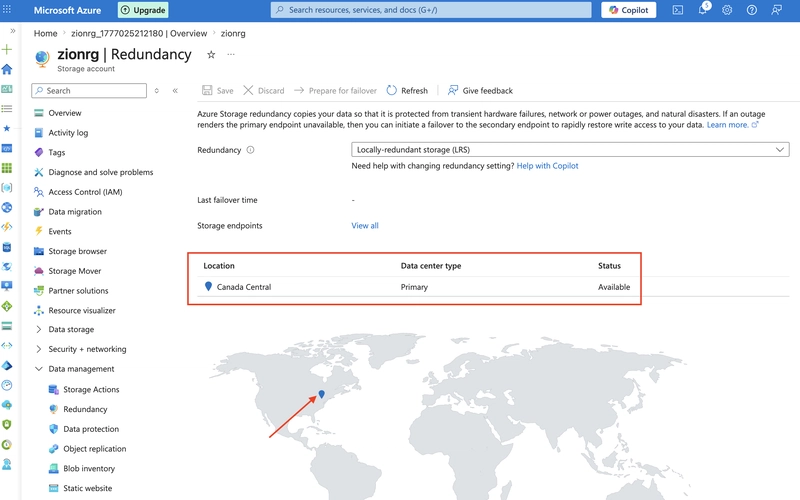Open the Redundancy dropdown
This screenshot has height=500, width=800.
tap(570, 150)
